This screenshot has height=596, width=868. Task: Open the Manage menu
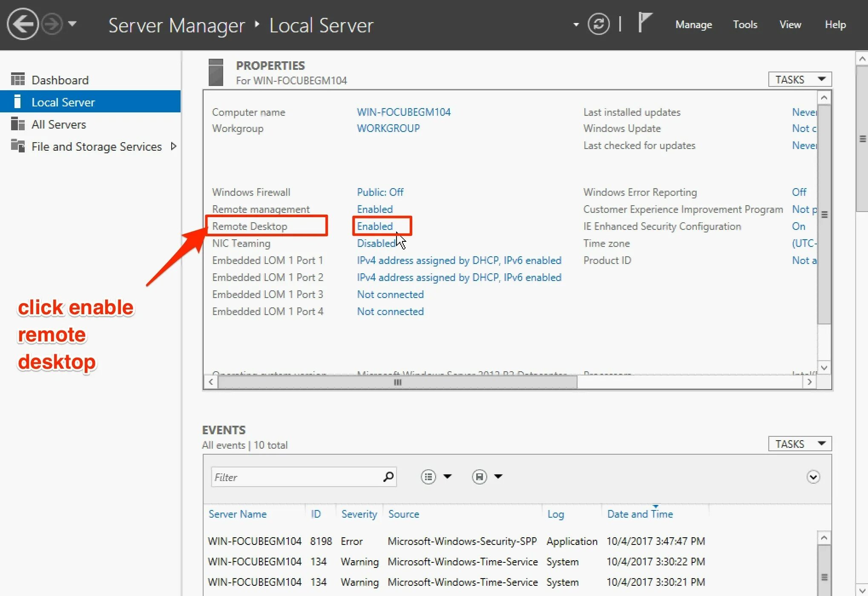click(693, 25)
